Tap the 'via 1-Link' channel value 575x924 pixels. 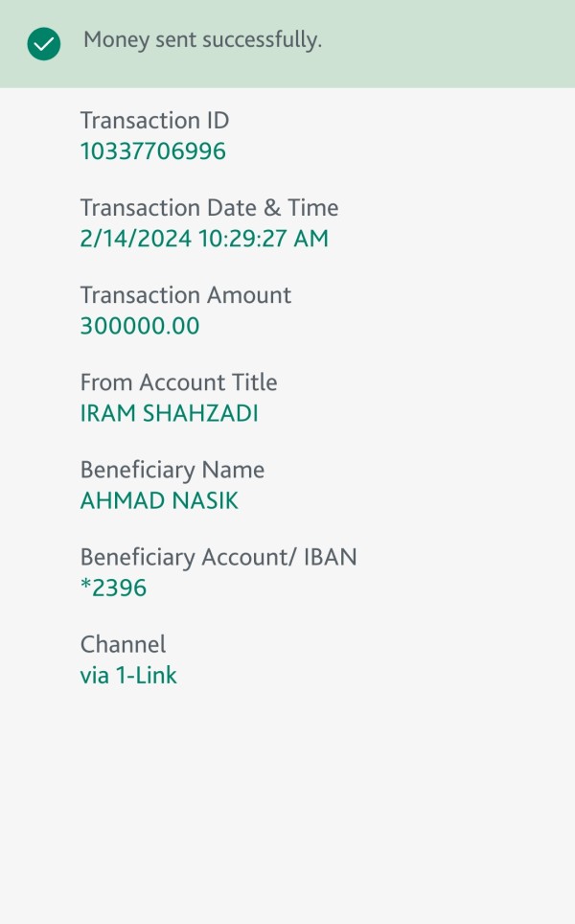[x=128, y=676]
